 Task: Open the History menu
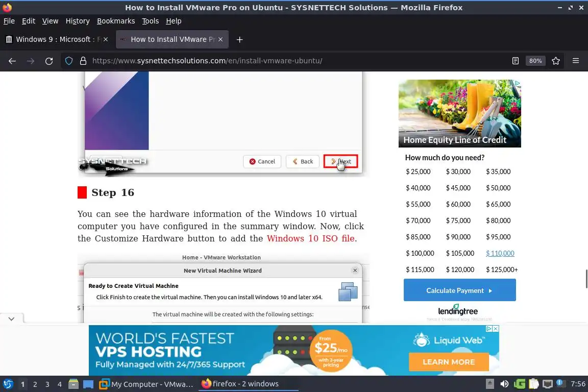78,21
